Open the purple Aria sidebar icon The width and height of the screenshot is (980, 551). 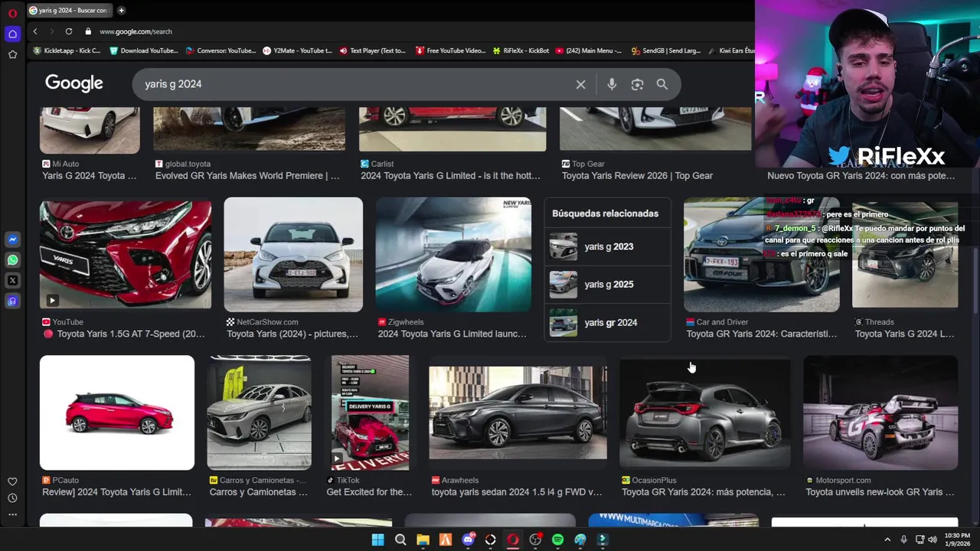(12, 302)
